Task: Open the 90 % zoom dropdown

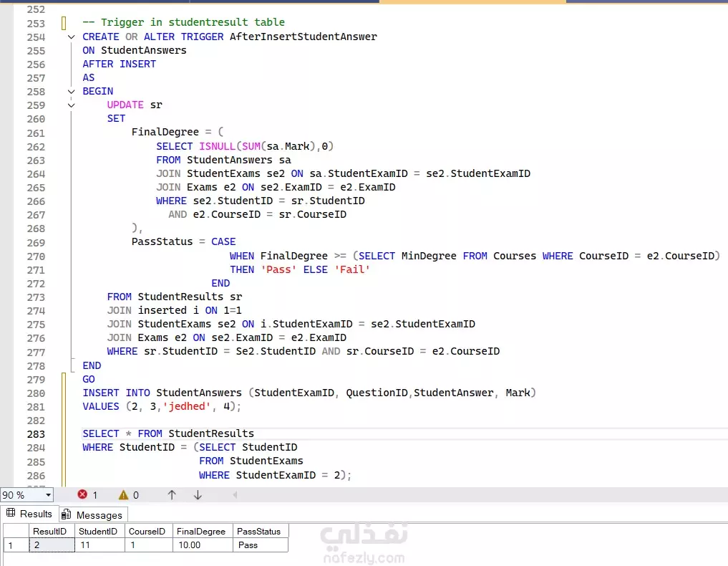Action: tap(48, 495)
